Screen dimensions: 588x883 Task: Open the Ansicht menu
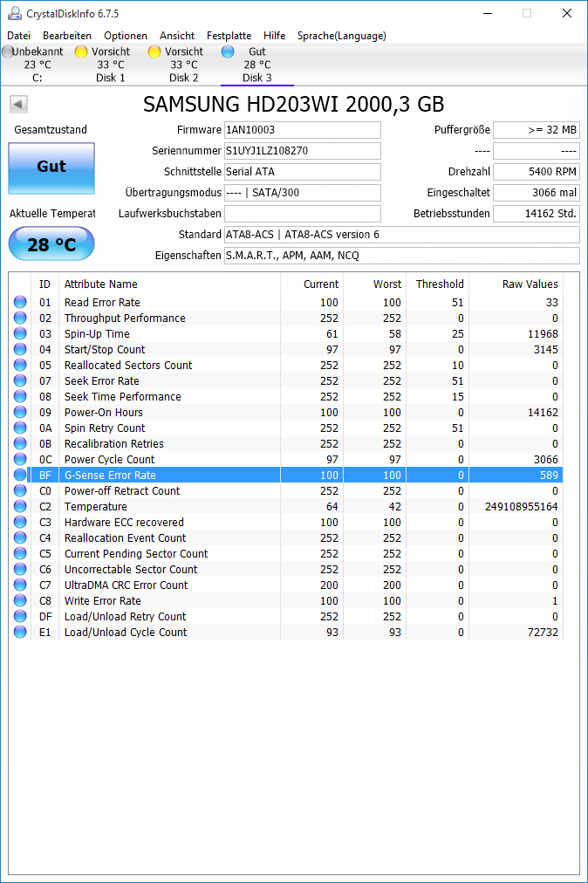(177, 36)
